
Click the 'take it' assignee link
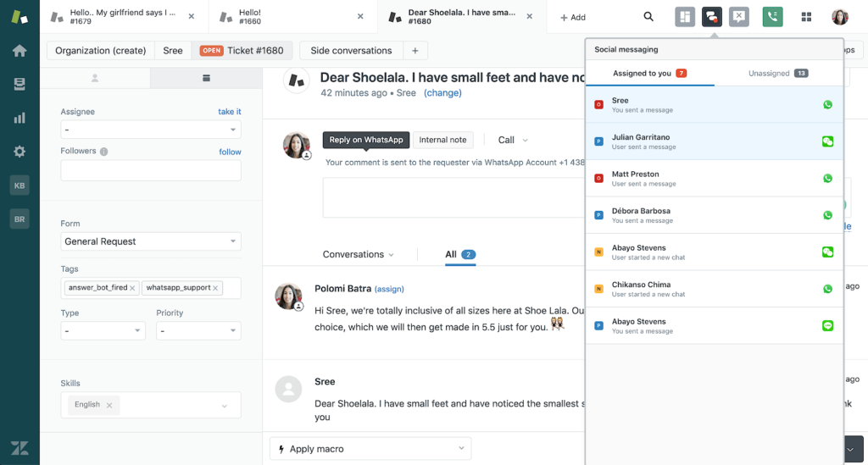[x=229, y=112]
